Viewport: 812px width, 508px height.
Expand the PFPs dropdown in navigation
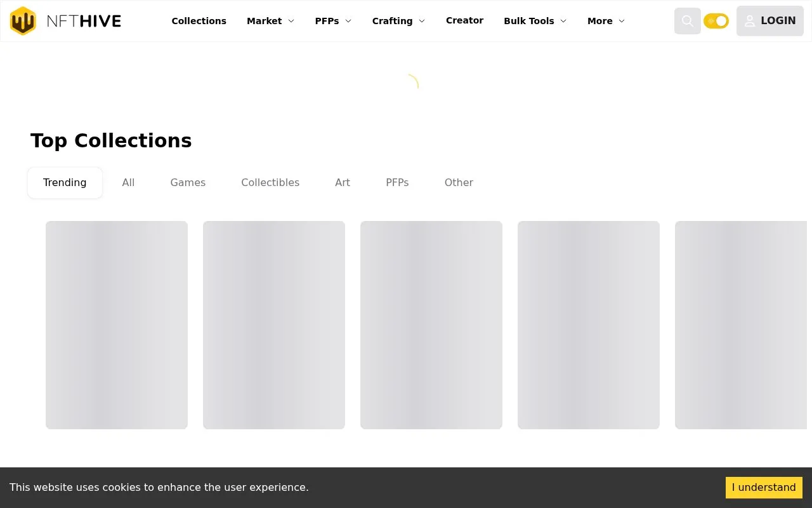click(333, 21)
